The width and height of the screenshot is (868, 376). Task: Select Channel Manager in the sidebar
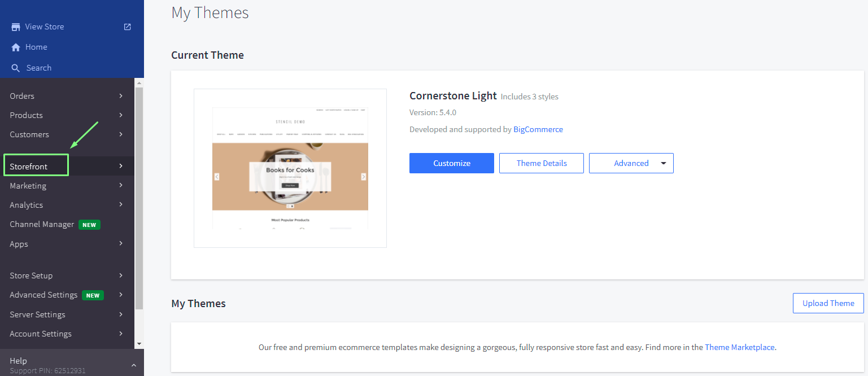tap(42, 225)
